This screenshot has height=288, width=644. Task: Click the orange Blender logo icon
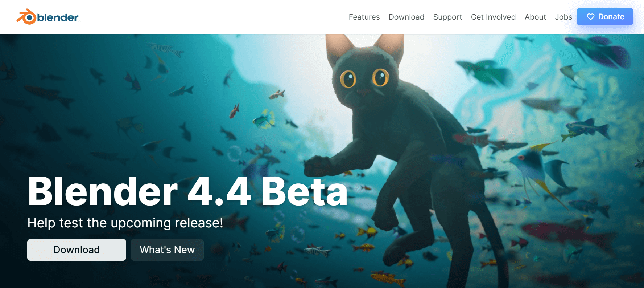coord(26,17)
